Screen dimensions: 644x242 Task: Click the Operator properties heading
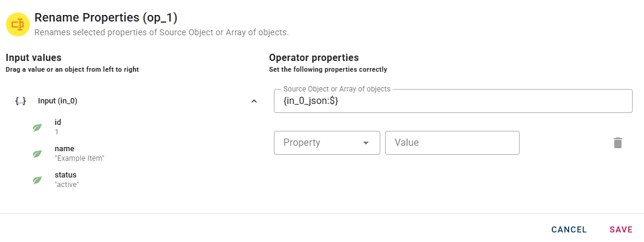pyautogui.click(x=314, y=58)
